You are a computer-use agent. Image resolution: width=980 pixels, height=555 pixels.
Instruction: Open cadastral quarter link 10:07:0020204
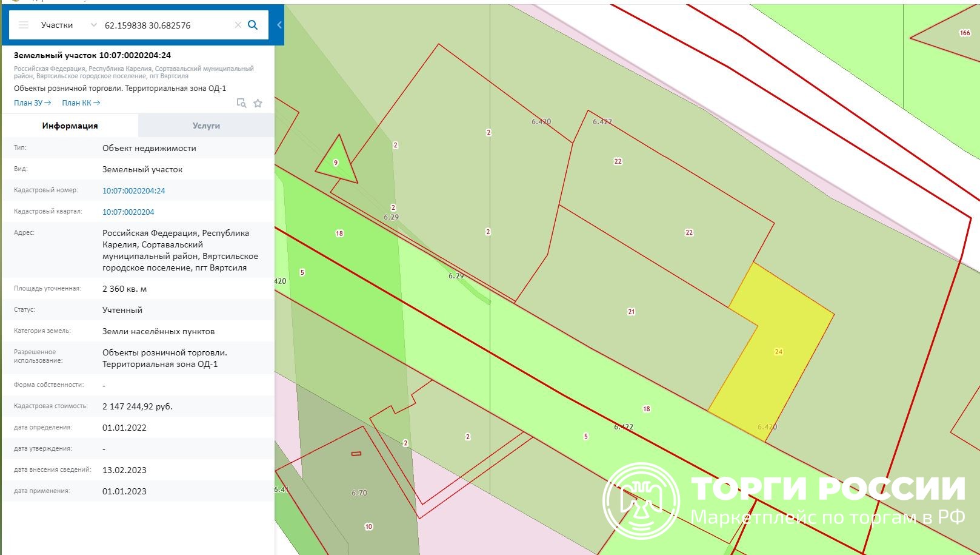click(128, 212)
